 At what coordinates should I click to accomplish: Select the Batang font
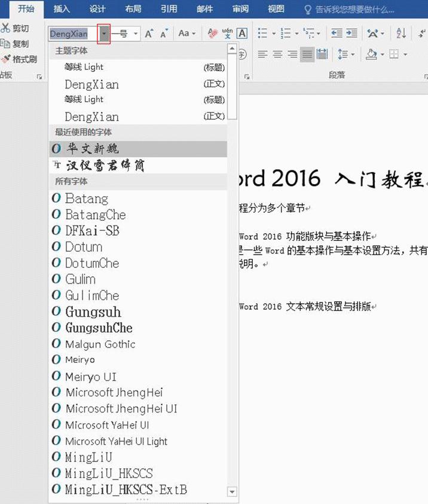138,198
